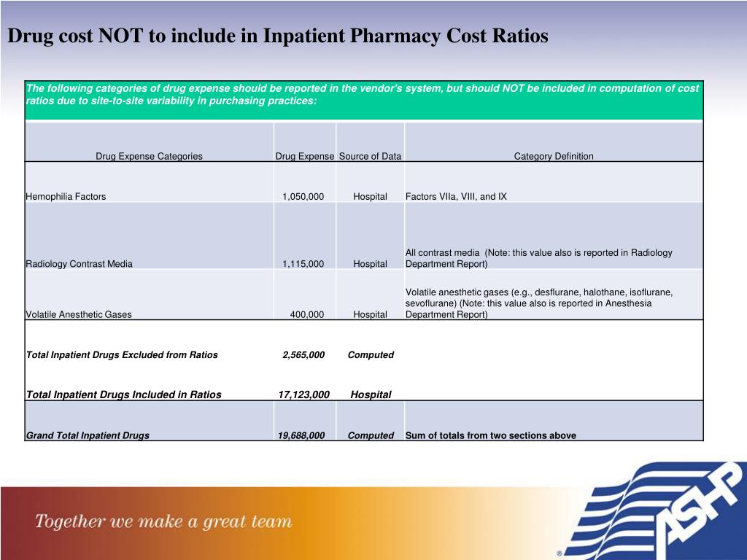This screenshot has width=747, height=560.
Task: Click the 1,115,000 expense value
Action: coord(303,264)
